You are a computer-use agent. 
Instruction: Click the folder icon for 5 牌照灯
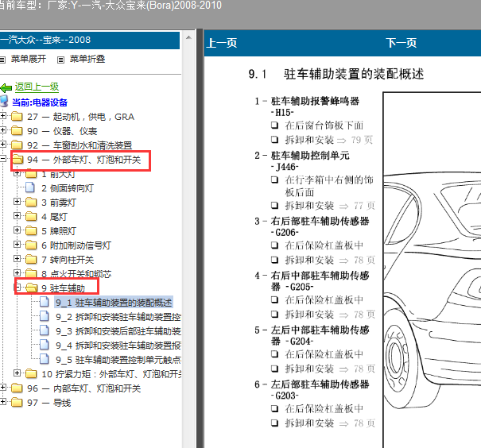point(31,230)
